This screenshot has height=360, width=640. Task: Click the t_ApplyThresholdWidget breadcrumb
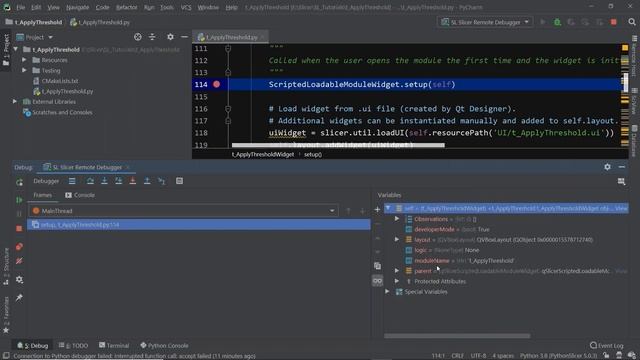click(263, 154)
